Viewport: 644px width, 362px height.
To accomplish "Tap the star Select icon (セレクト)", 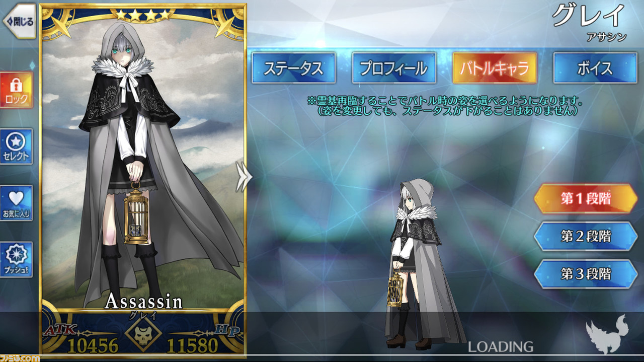I will tap(16, 147).
